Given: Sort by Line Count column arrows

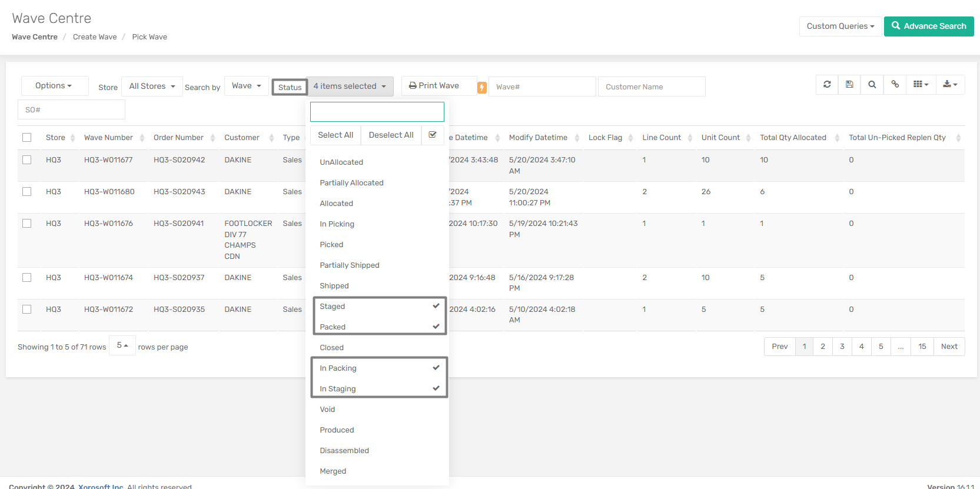Looking at the screenshot, I should coord(690,138).
